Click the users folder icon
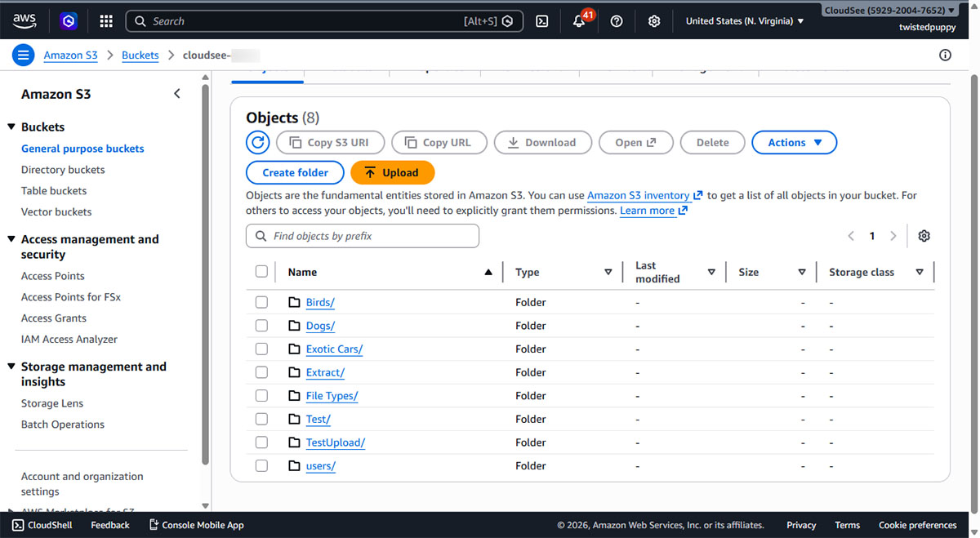 click(295, 466)
